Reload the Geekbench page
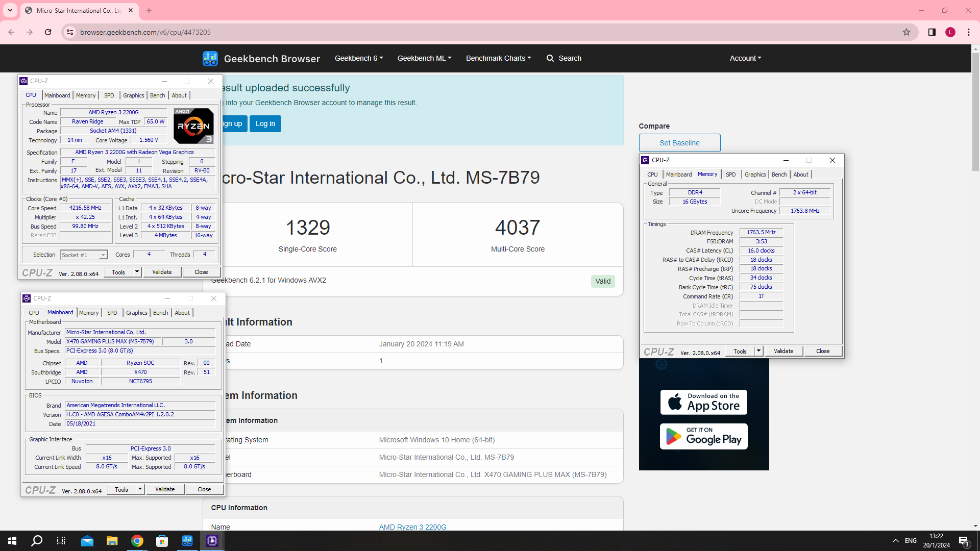The width and height of the screenshot is (980, 551). coord(48,32)
